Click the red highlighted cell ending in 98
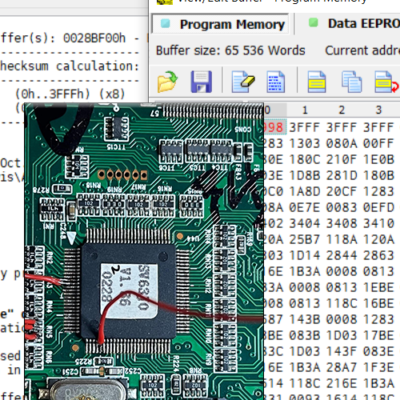 [x=275, y=127]
